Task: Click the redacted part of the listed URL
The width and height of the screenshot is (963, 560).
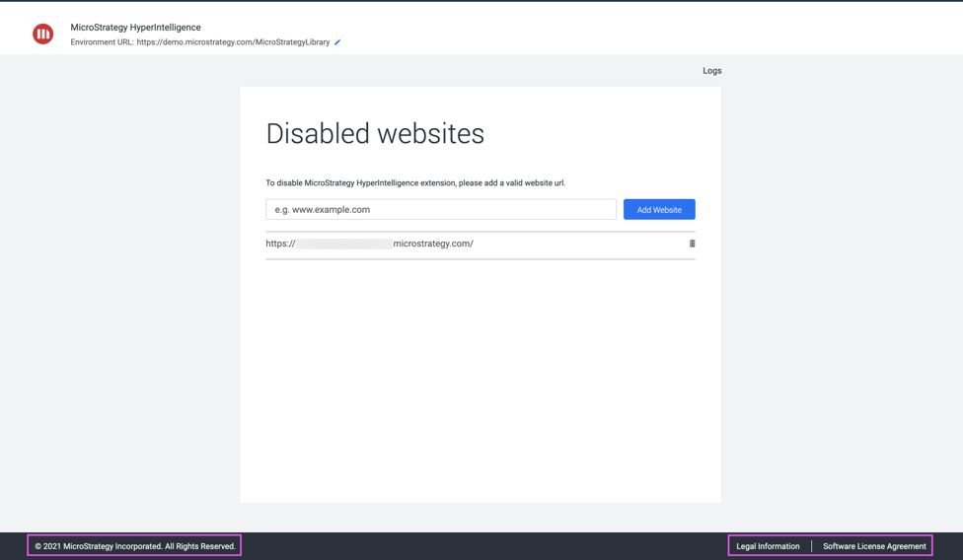Action: tap(343, 244)
